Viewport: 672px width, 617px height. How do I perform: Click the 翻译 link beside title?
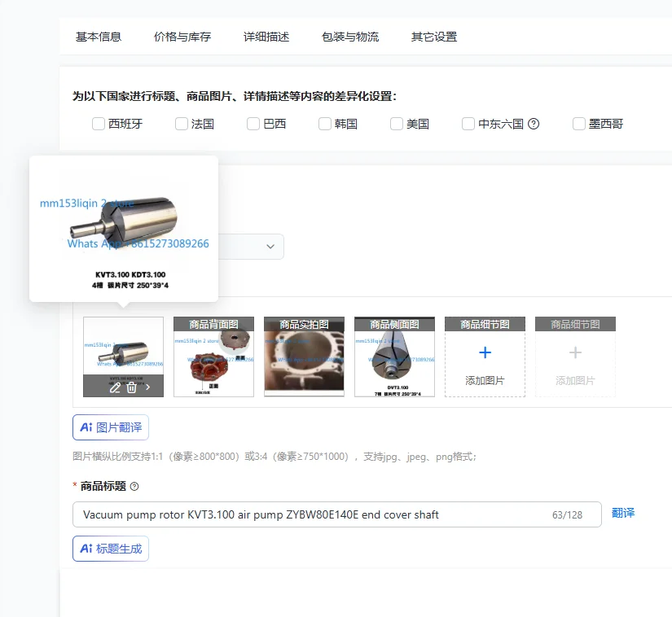pos(623,513)
